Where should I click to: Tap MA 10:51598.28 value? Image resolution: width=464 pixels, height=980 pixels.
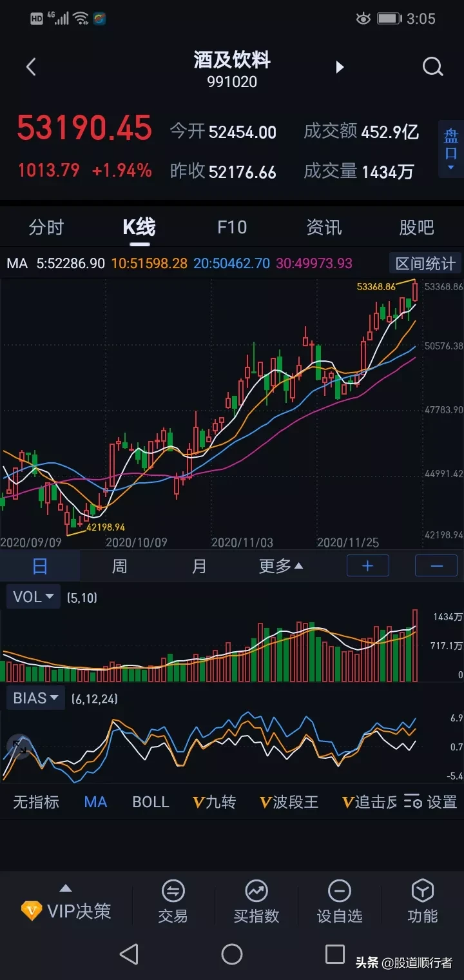click(150, 263)
